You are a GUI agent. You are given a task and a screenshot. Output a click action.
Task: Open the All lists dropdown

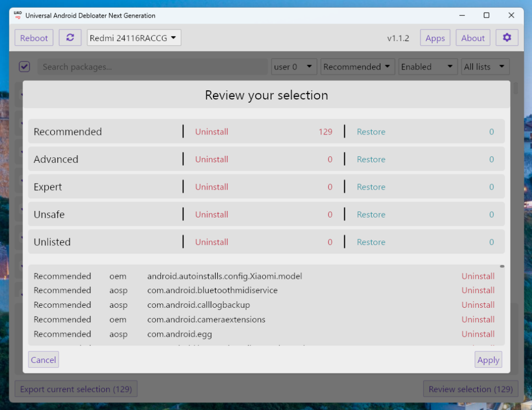485,67
